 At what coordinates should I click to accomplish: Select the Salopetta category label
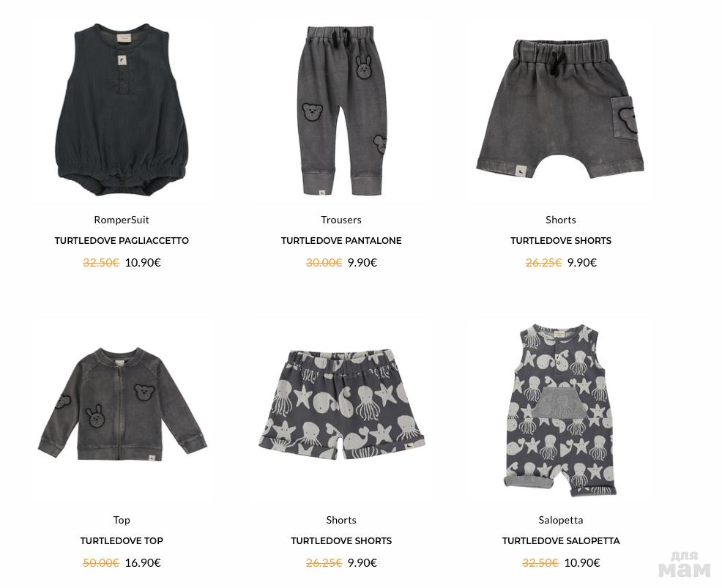(561, 521)
